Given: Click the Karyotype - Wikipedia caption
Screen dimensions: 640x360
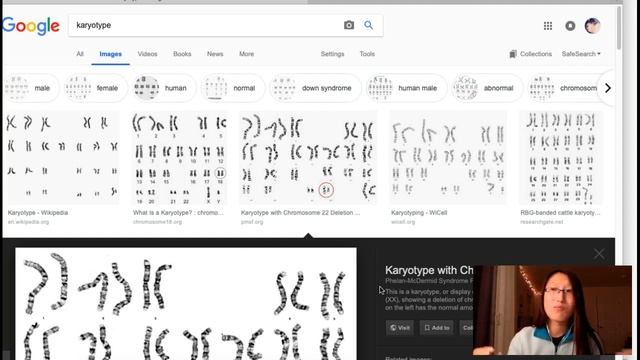Looking at the screenshot, I should click(38, 213).
